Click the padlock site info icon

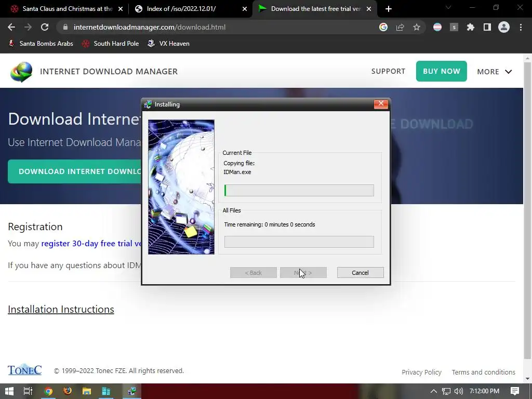click(65, 27)
